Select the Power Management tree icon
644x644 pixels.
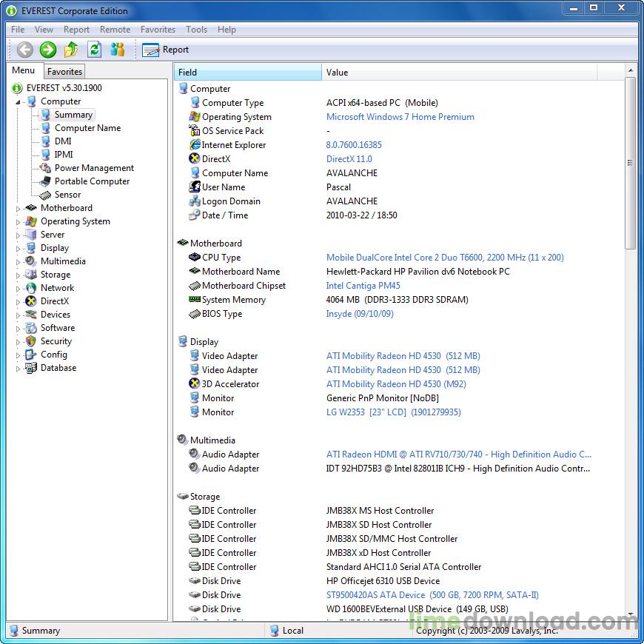click(45, 168)
